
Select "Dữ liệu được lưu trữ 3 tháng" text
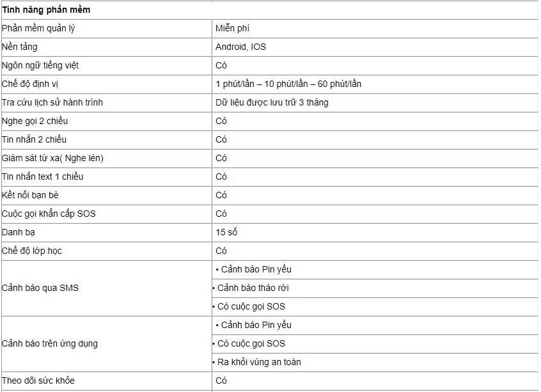pyautogui.click(x=272, y=102)
